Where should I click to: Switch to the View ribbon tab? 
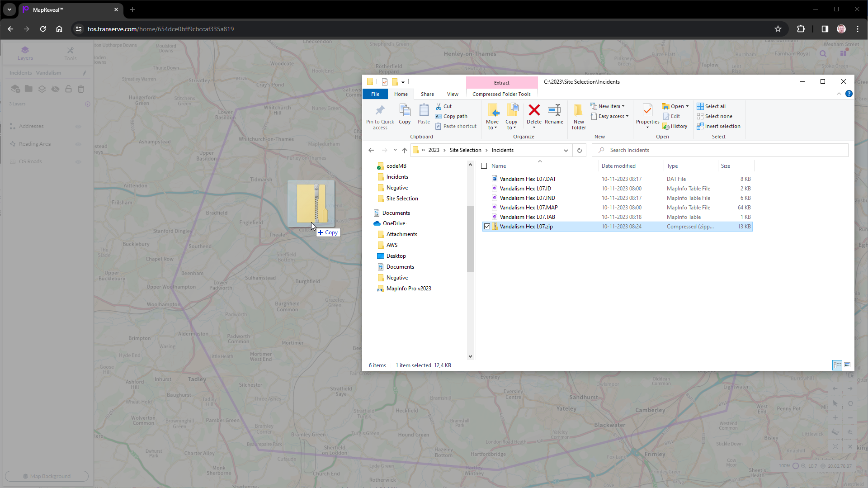coord(453,94)
